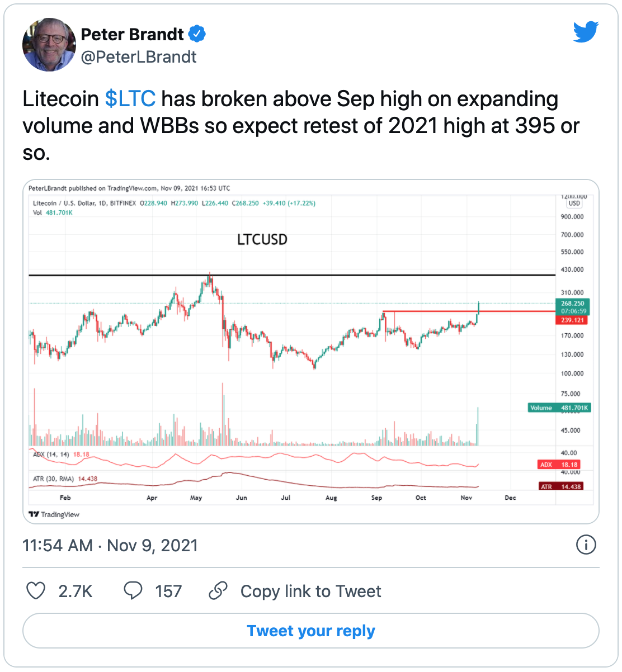Click the TradingView logo in chart
This screenshot has height=672, width=622.
[x=54, y=514]
